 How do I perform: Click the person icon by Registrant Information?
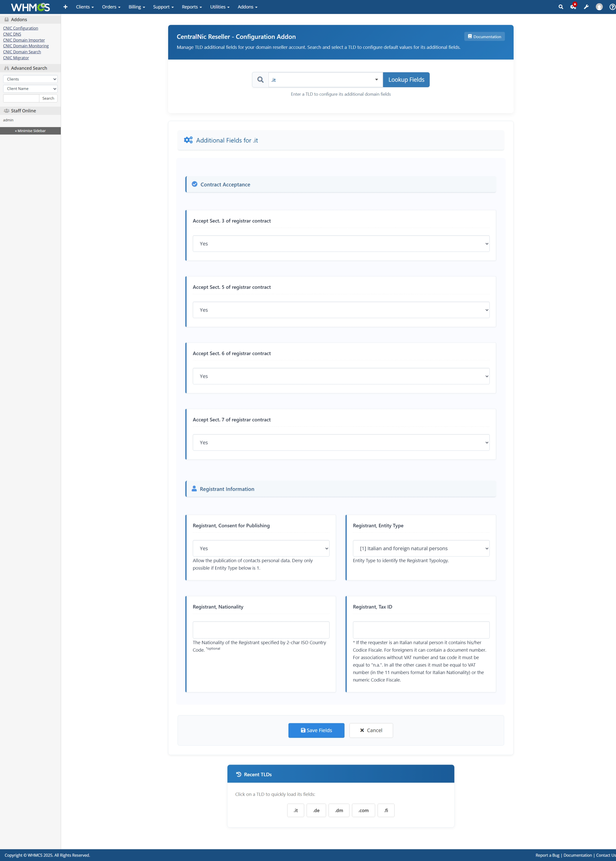(x=194, y=489)
